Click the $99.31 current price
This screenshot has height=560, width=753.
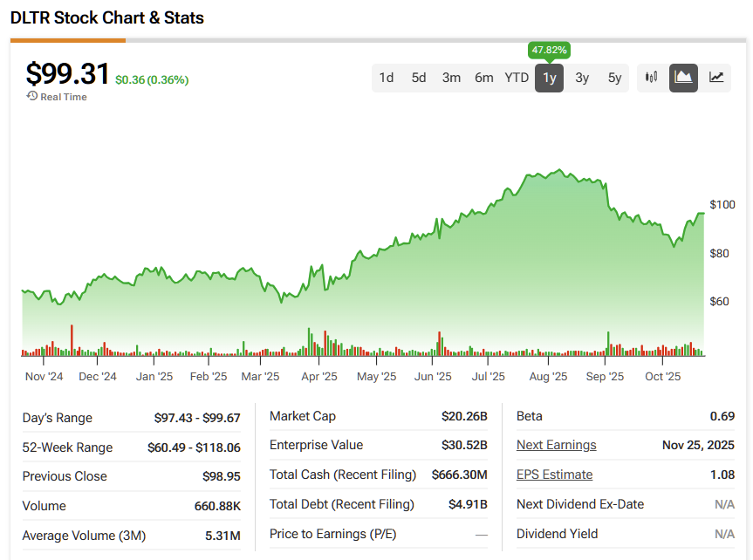(x=67, y=75)
